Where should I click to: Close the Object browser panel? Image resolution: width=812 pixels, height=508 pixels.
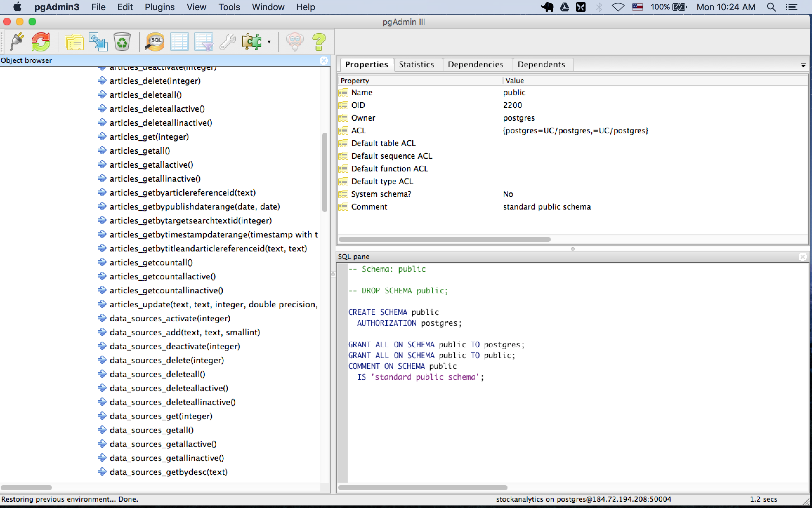(x=324, y=60)
